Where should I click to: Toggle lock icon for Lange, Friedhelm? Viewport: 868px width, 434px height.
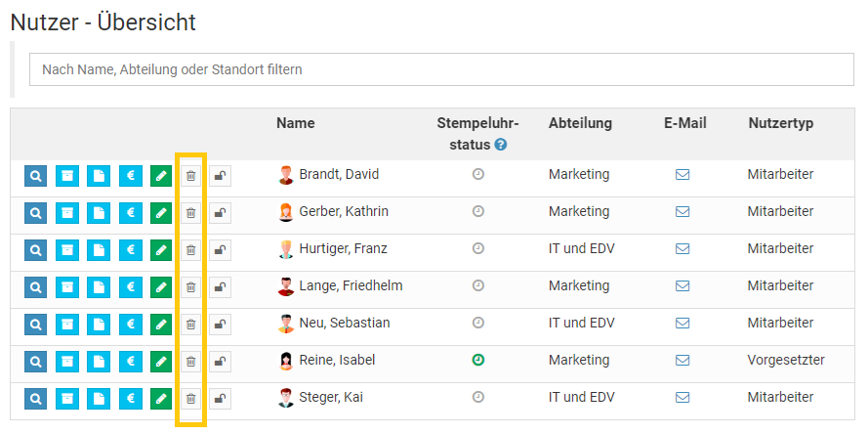221,287
